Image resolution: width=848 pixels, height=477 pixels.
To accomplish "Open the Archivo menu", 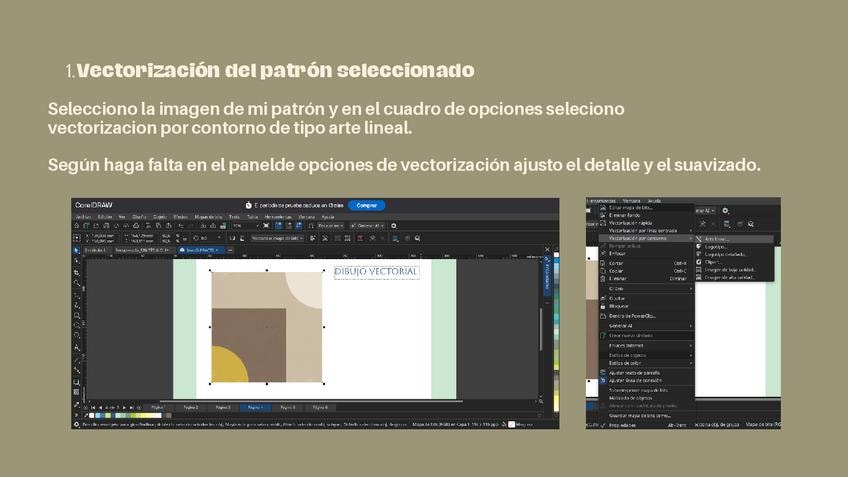I will point(83,216).
